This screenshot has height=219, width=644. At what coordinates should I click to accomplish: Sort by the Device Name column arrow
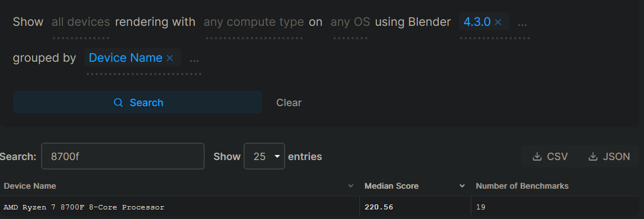351,186
